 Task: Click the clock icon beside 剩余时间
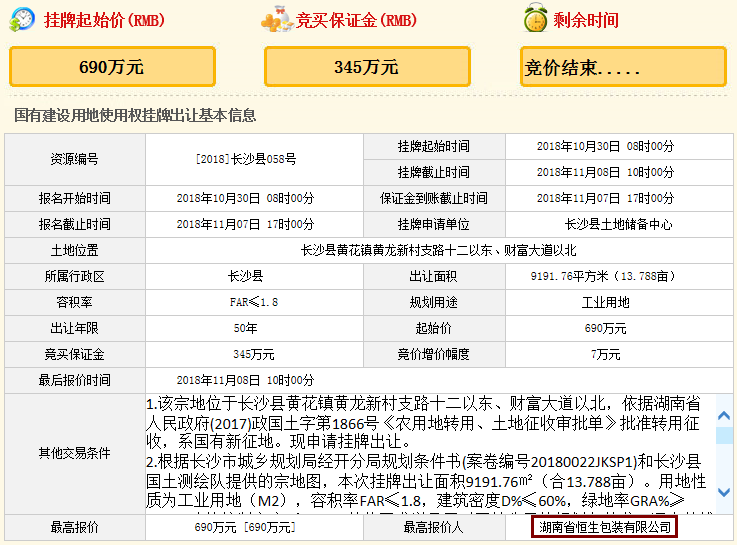[x=536, y=20]
